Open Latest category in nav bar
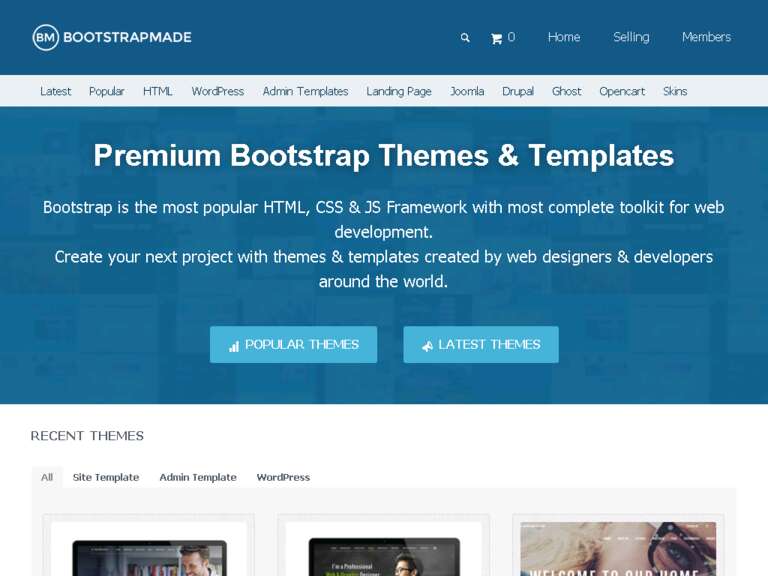 tap(55, 91)
